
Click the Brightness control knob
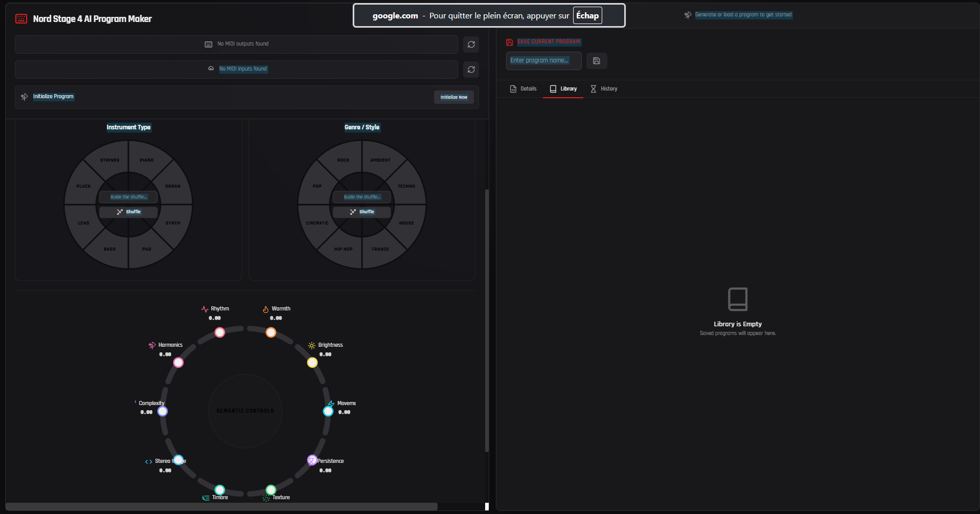pyautogui.click(x=312, y=363)
